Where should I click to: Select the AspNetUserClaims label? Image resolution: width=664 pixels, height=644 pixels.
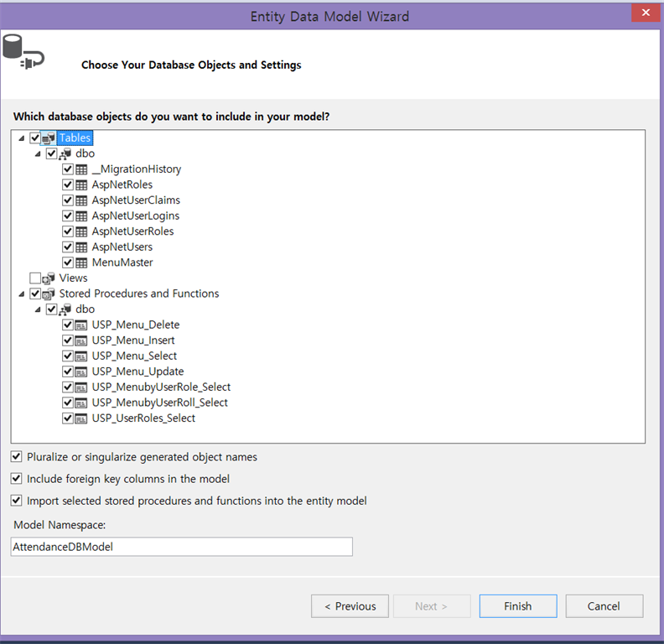[x=136, y=200]
